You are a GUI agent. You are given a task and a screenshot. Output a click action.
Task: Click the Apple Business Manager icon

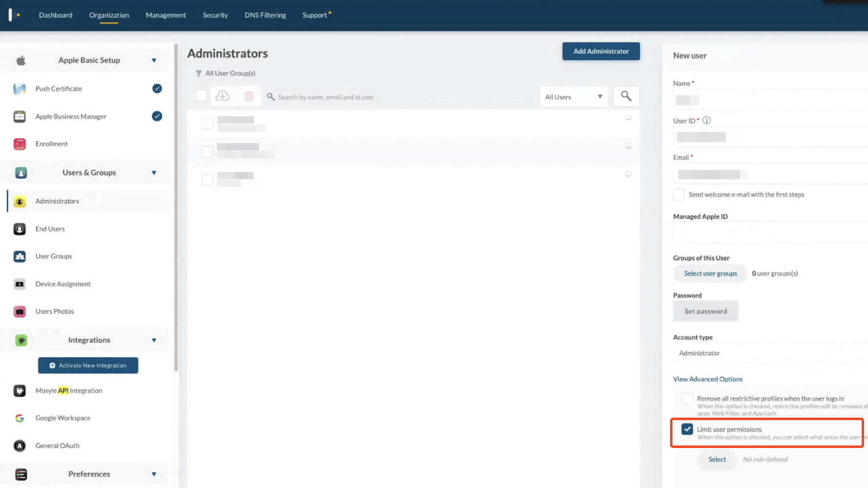(x=20, y=117)
